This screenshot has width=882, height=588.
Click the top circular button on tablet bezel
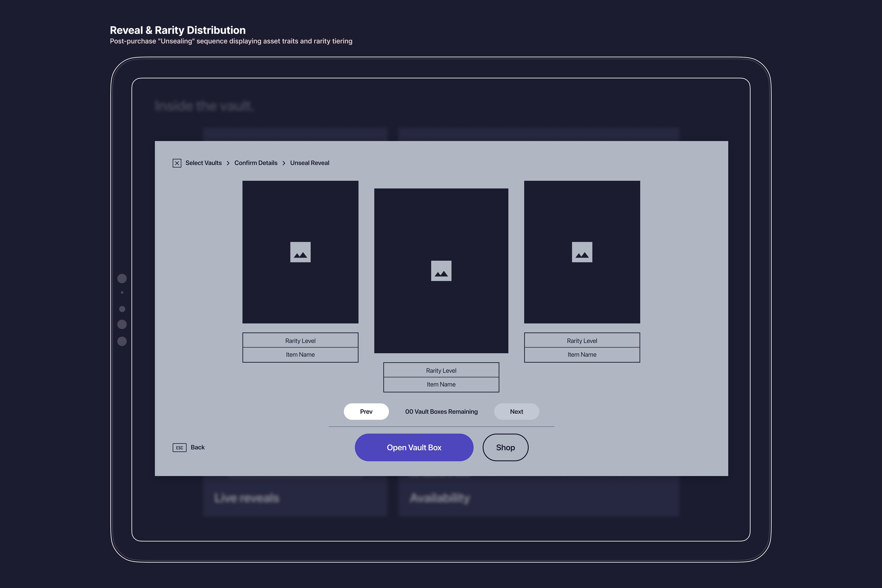click(x=122, y=278)
